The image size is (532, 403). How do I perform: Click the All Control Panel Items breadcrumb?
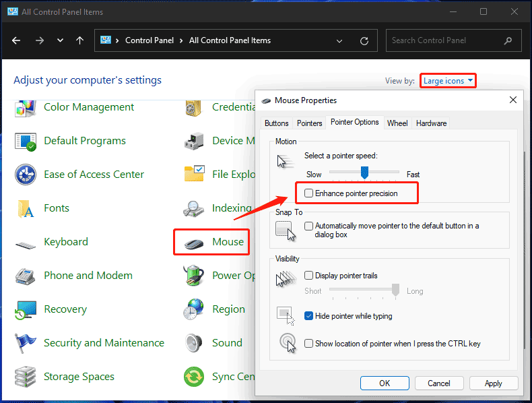coord(230,40)
